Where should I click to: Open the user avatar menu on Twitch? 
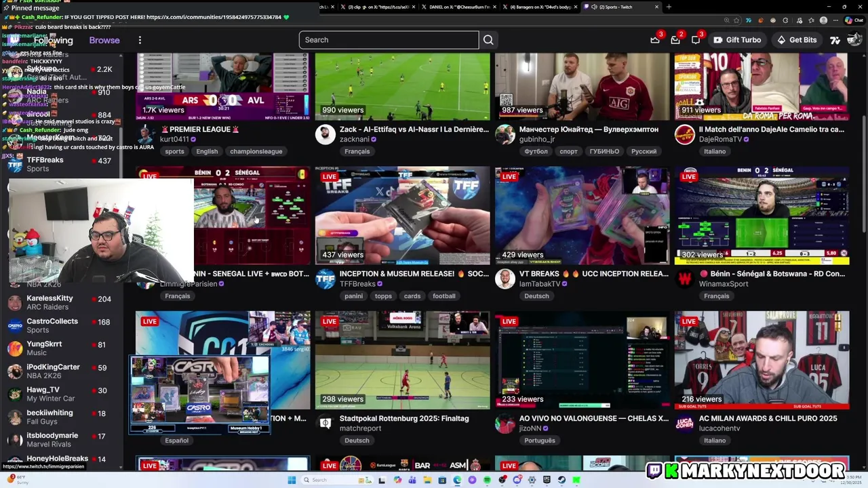point(856,40)
